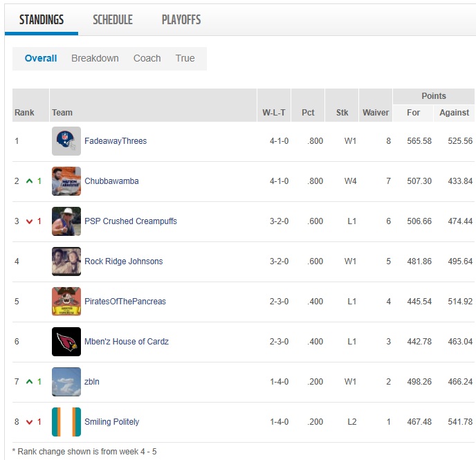Switch to Coach standings view
Viewport: 476px width, 460px height.
pos(147,59)
